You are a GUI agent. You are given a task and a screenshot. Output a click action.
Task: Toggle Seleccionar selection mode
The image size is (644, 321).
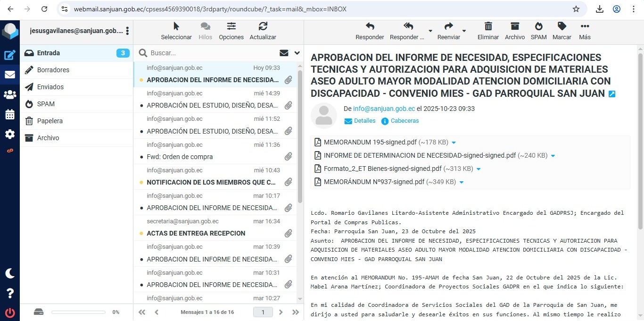[176, 31]
